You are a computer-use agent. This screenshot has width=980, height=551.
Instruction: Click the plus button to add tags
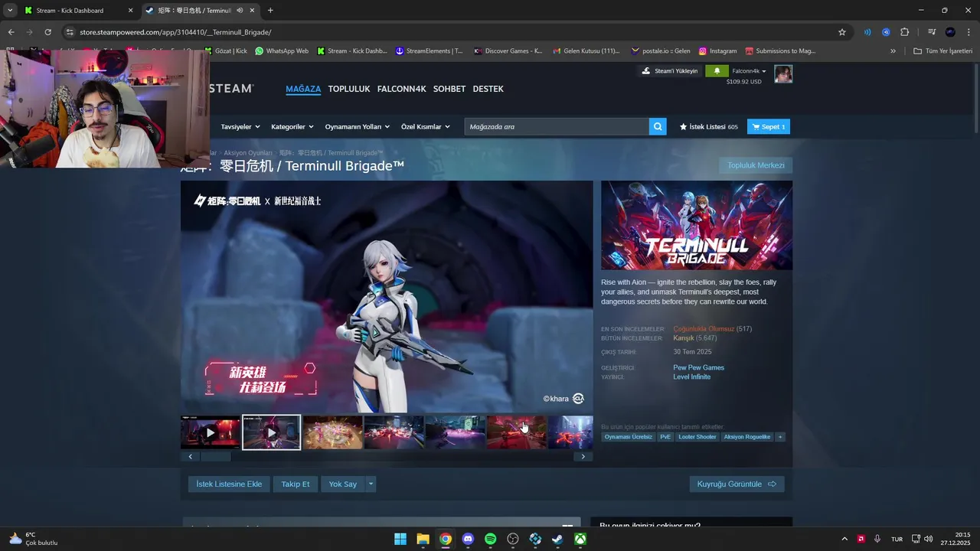pyautogui.click(x=780, y=437)
